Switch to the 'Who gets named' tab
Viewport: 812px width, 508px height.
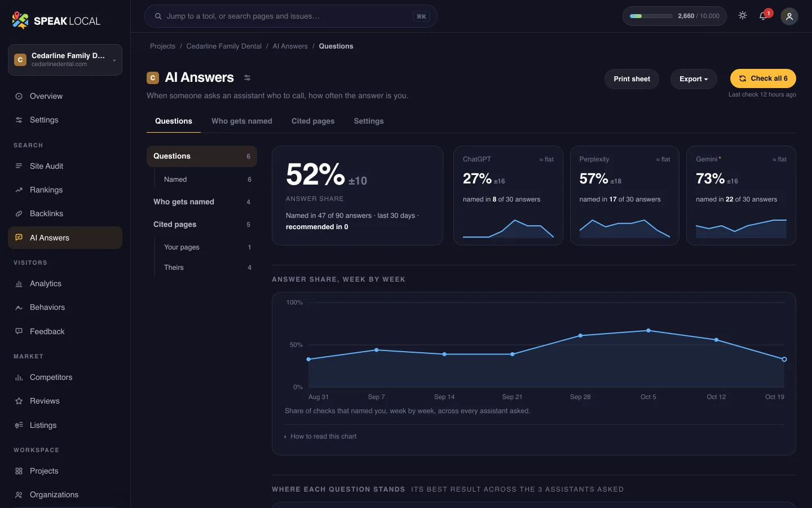pyautogui.click(x=242, y=121)
